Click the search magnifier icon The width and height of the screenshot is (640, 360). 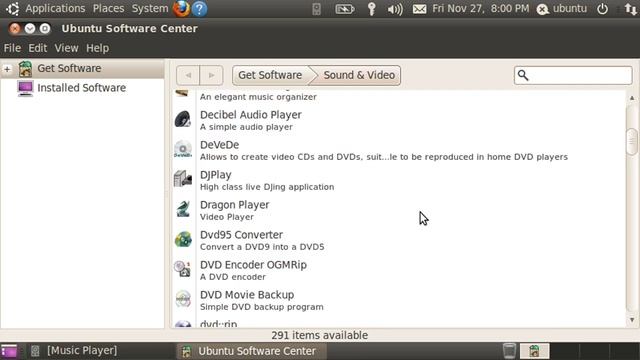[x=523, y=75]
